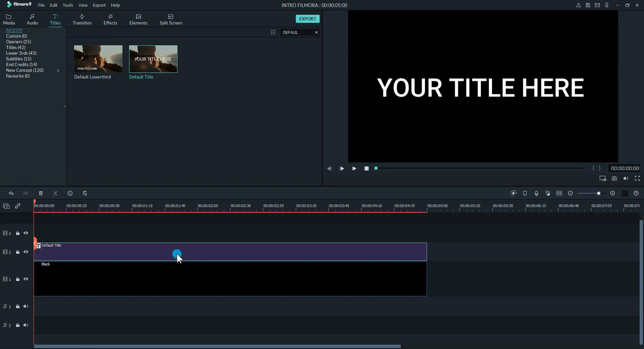The image size is (644, 349).
Task: Select the Default Title thumbnail
Action: (153, 59)
